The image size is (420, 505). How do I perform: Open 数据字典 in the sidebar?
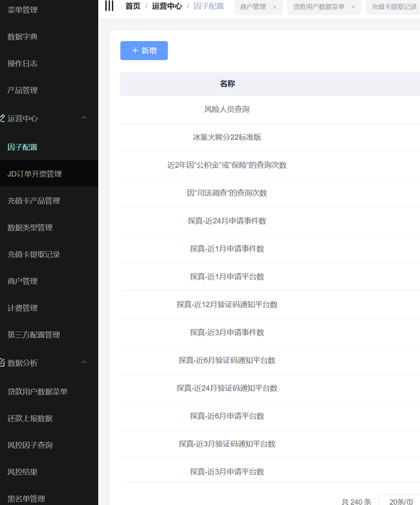click(x=23, y=37)
